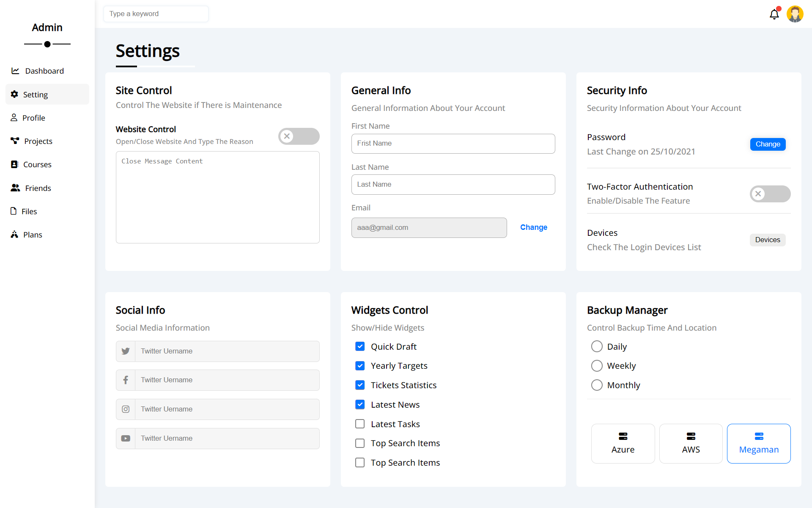Click the Change password button
This screenshot has width=812, height=508.
(x=768, y=144)
